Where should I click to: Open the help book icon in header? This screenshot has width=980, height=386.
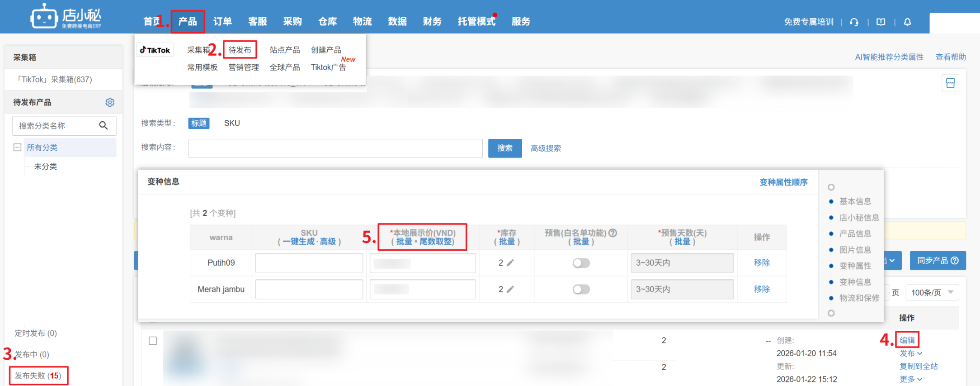[881, 22]
